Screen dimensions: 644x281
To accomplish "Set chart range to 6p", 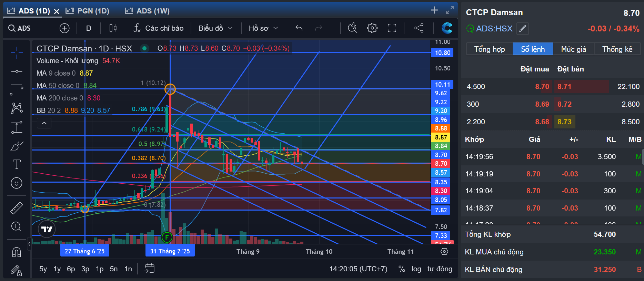I will pos(71,269).
